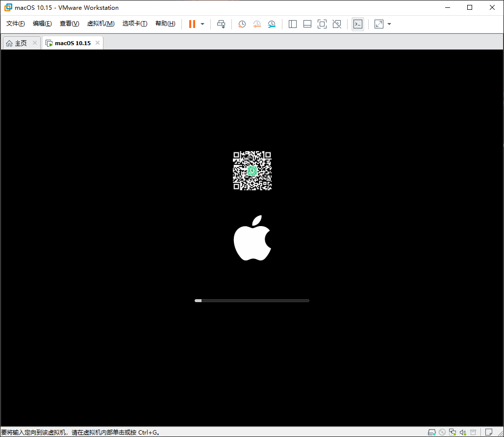
Task: Open the 帮助 menu
Action: click(165, 23)
